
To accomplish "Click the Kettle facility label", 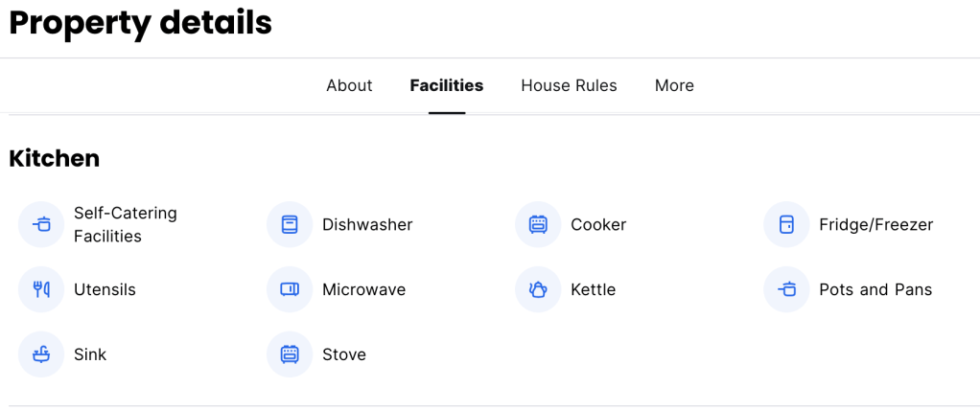I will coord(593,289).
